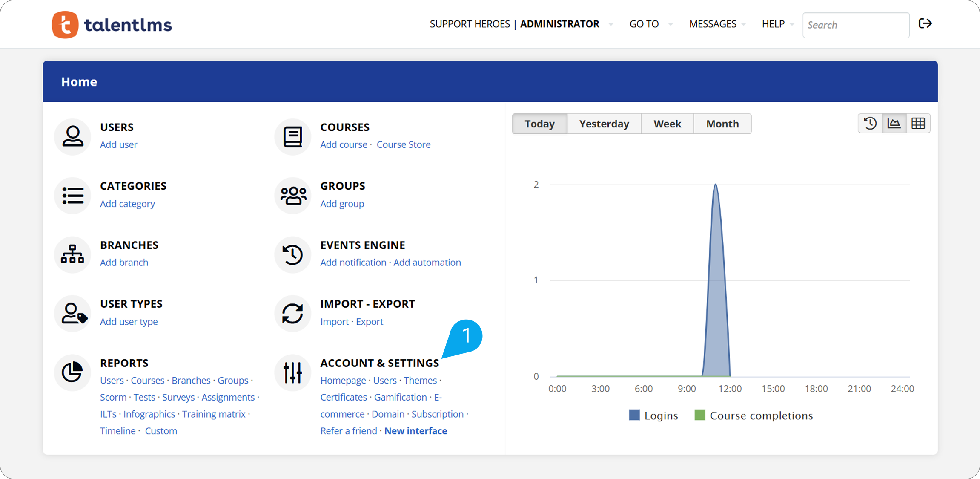This screenshot has height=479, width=980.
Task: Open the Events Engine clock icon
Action: [293, 254]
